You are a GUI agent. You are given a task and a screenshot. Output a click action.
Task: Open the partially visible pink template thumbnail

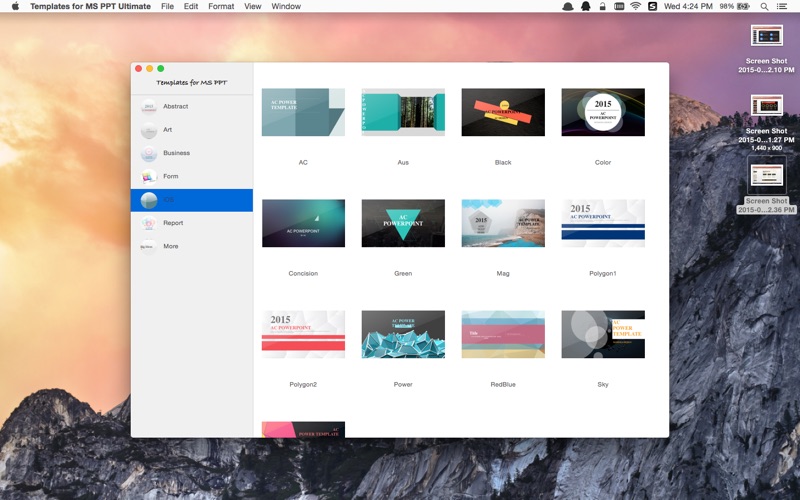pos(303,429)
